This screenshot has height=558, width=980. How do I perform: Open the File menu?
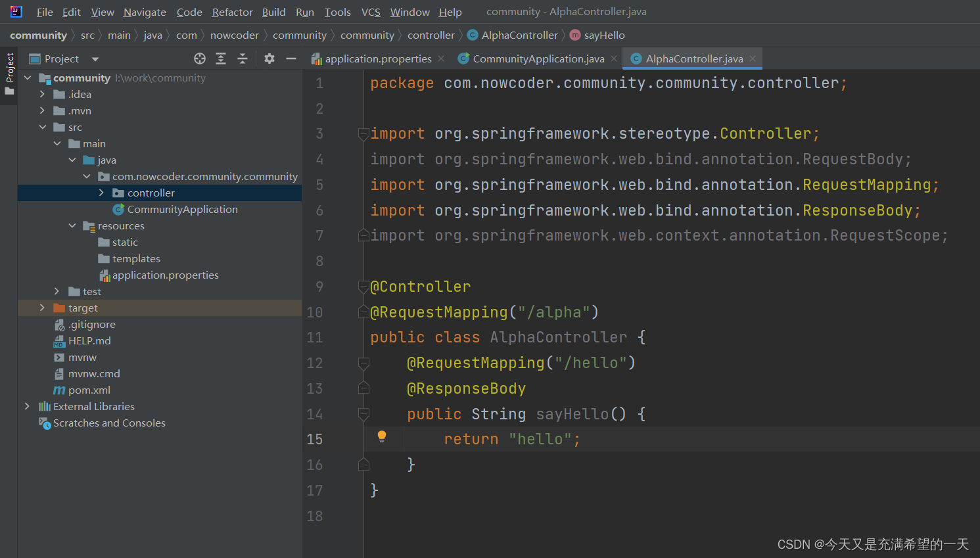[45, 12]
